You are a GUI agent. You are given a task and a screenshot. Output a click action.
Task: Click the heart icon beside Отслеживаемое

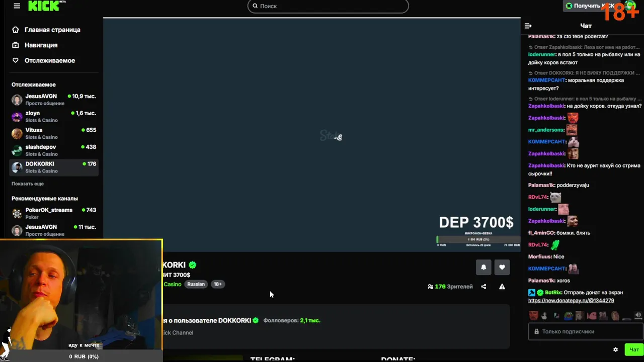[16, 60]
